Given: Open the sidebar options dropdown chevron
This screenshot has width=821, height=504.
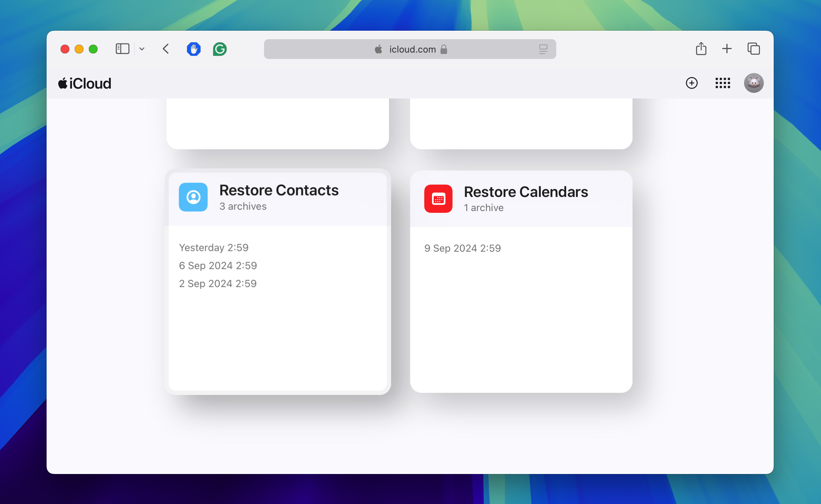Looking at the screenshot, I should [x=142, y=49].
